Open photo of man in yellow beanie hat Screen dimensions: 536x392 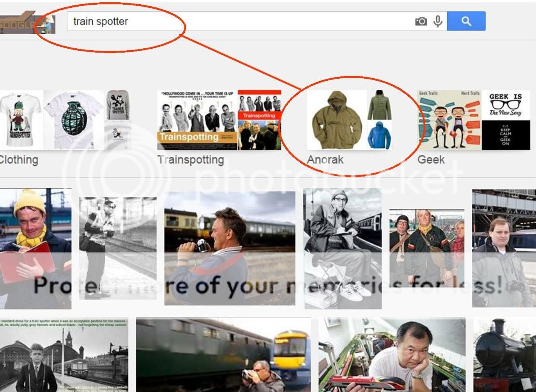pos(35,249)
